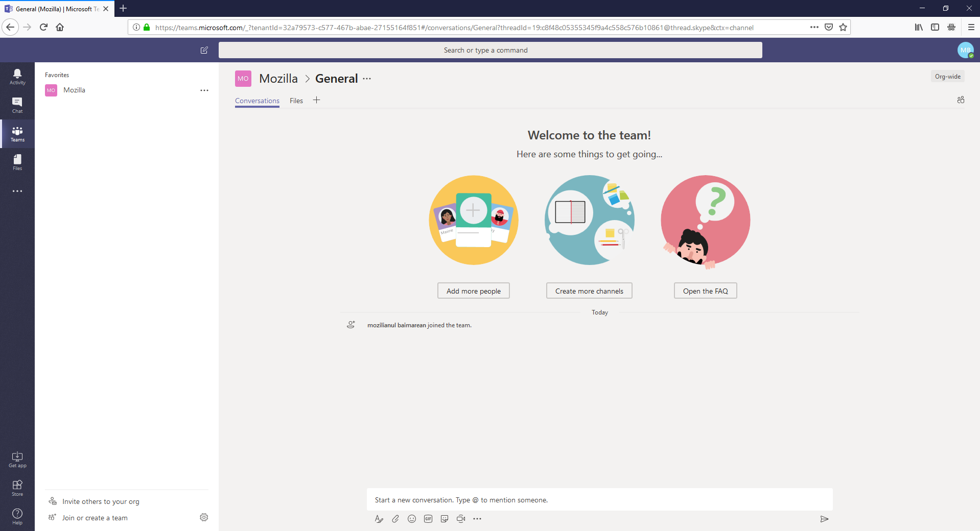Open the sticker picker
Viewport: 980px width, 531px height.
point(445,519)
